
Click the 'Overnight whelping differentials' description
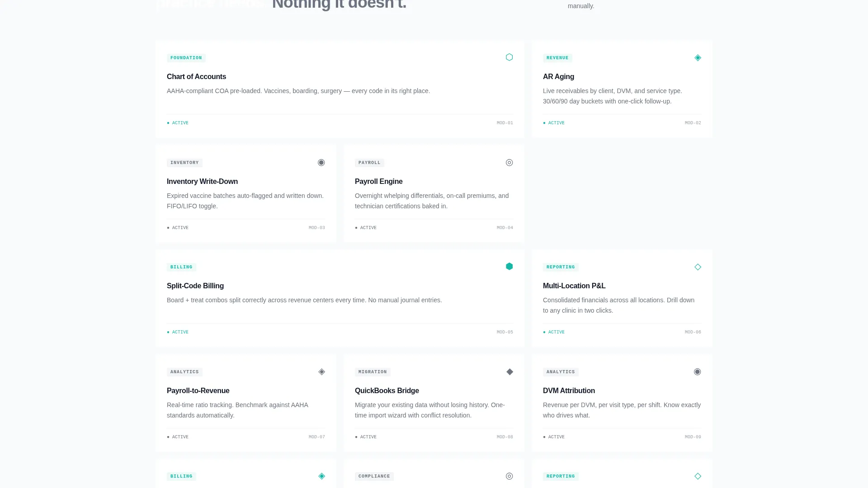click(432, 201)
